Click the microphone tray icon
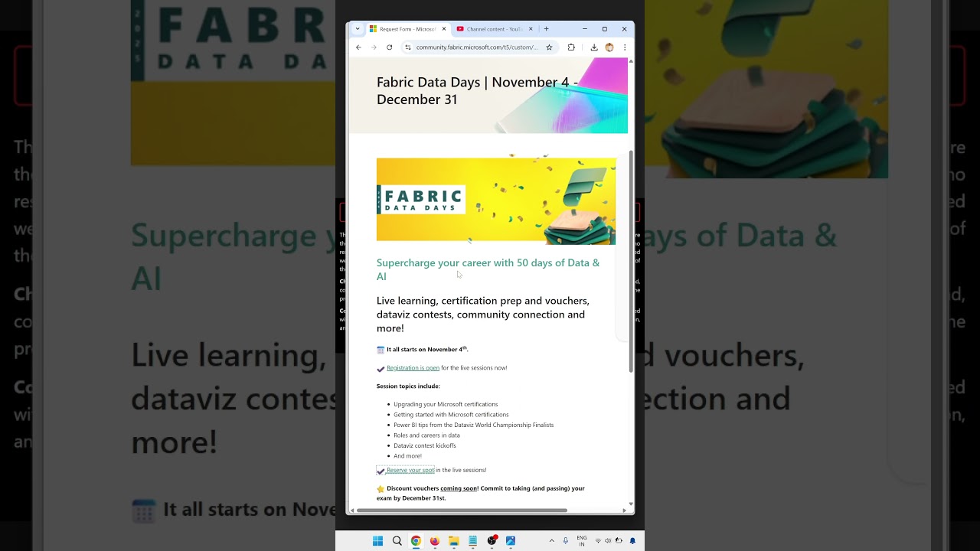This screenshot has width=980, height=551. [566, 541]
